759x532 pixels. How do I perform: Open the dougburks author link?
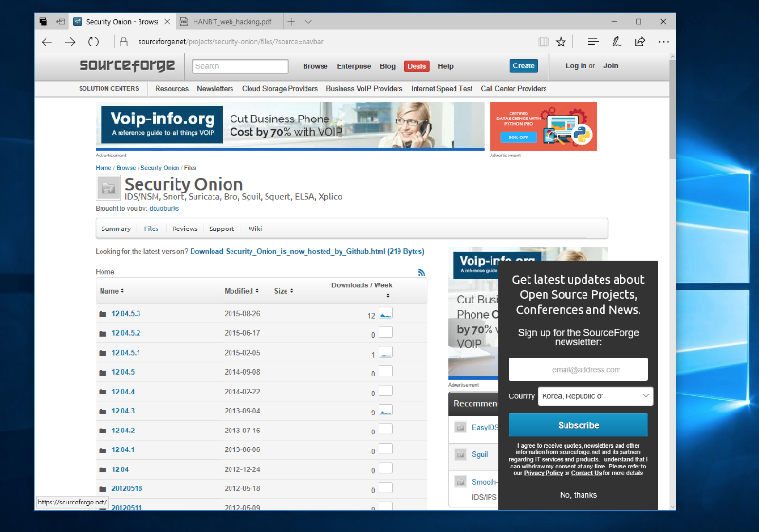(164, 208)
